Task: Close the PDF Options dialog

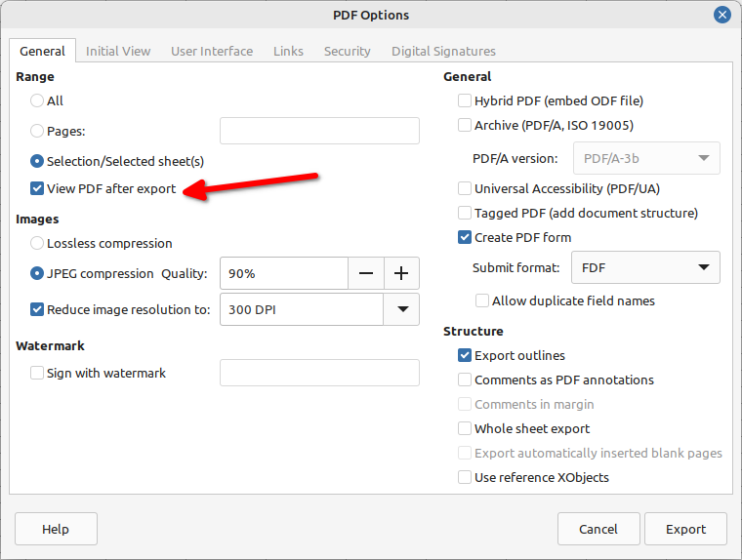Action: pyautogui.click(x=721, y=15)
